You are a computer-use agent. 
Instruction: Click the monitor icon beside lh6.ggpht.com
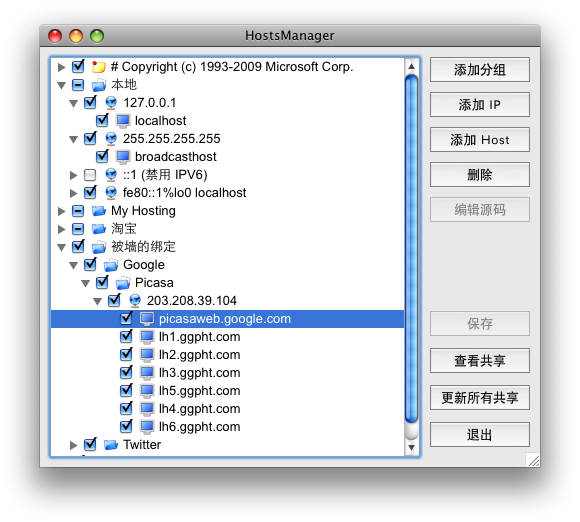[147, 427]
